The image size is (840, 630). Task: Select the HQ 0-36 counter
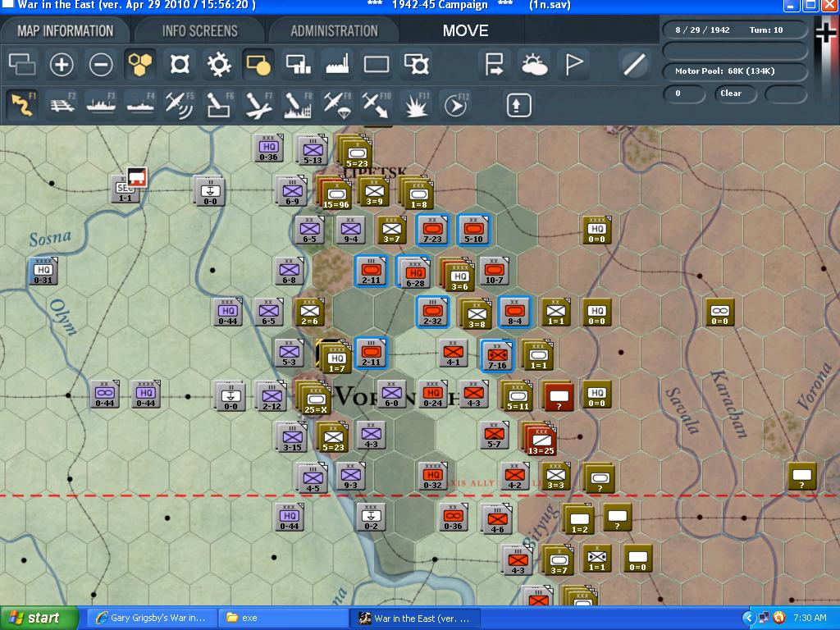[x=268, y=148]
